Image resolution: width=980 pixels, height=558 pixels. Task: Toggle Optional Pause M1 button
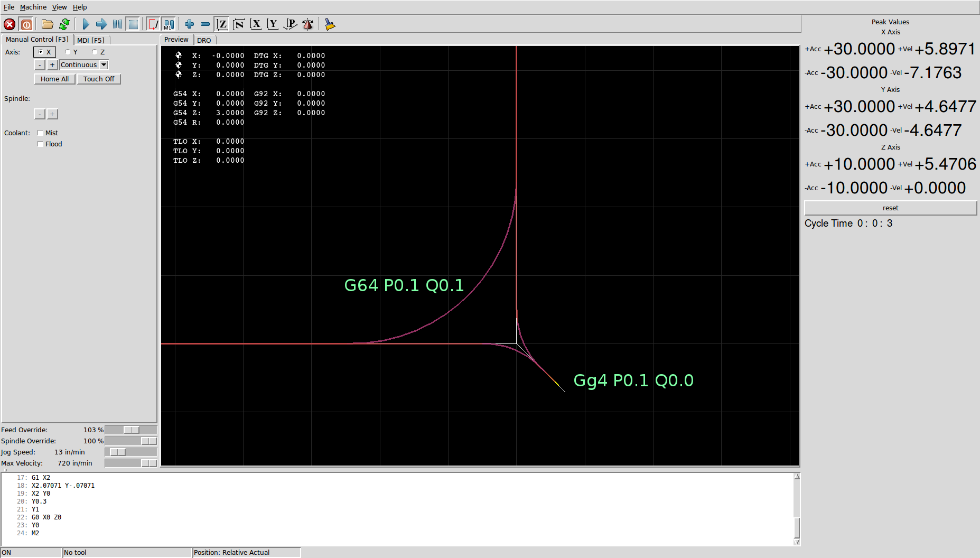169,24
